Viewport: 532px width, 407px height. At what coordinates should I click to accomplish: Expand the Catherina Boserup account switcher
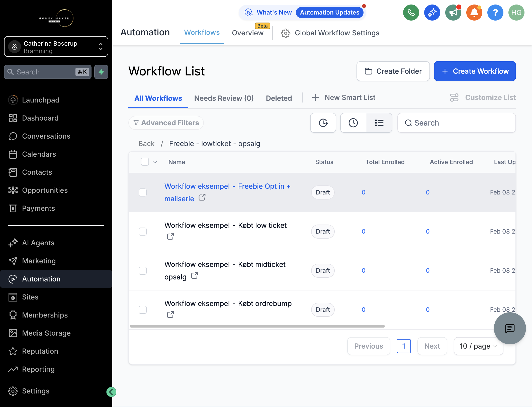click(x=56, y=47)
